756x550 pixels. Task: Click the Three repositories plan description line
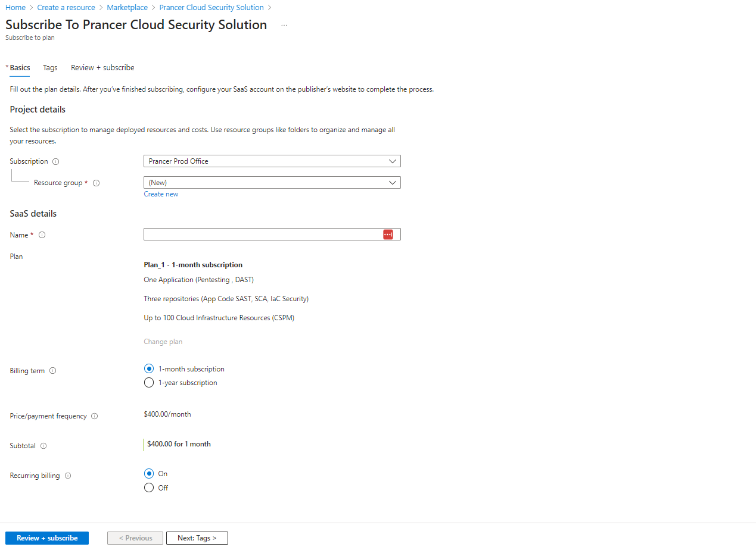(226, 299)
